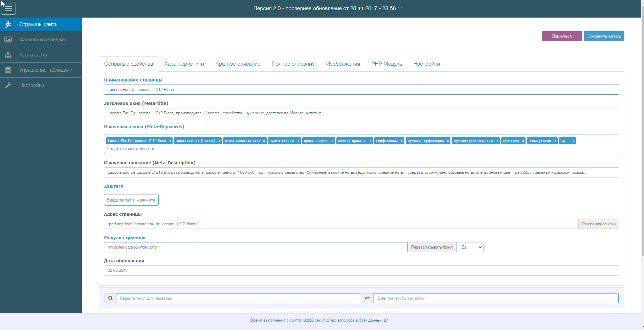Click the Перезаписывать файл label button
Screen dimensions: 644x330
pos(432,247)
